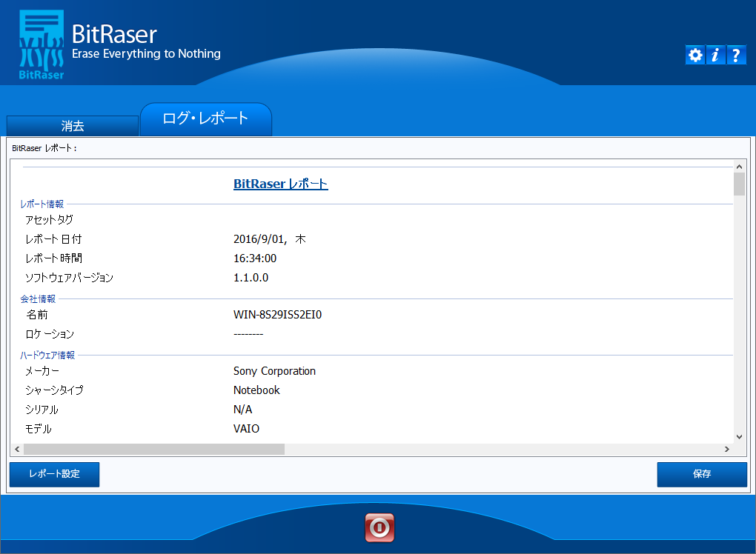The height and width of the screenshot is (554, 756).
Task: Click the horizontal scrollbar left arrow
Action: 16,449
